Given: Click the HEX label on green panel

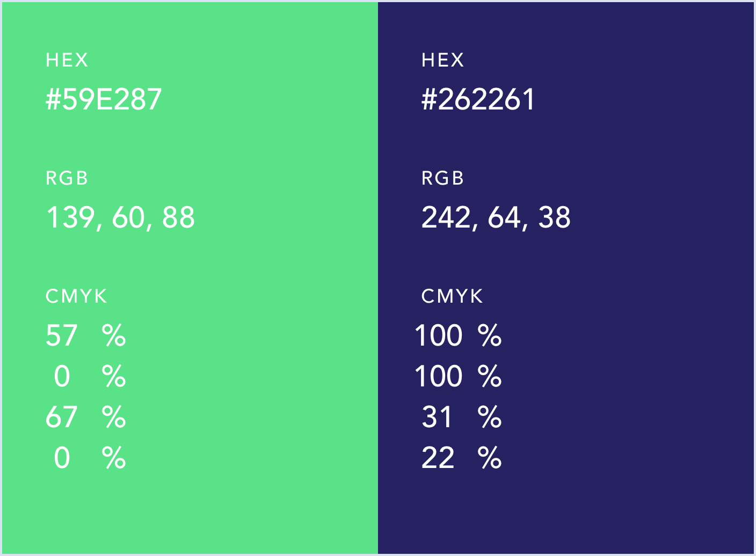Looking at the screenshot, I should coord(67,60).
